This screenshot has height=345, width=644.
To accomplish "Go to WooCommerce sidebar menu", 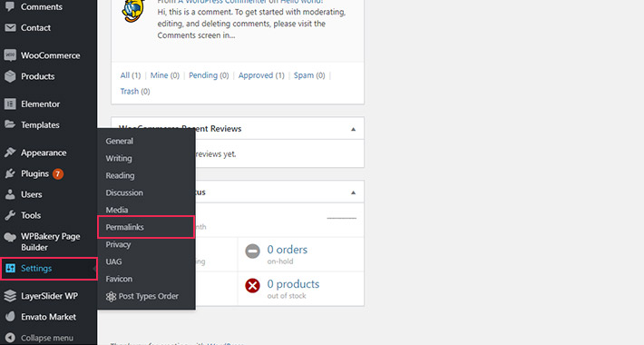I will (x=51, y=55).
